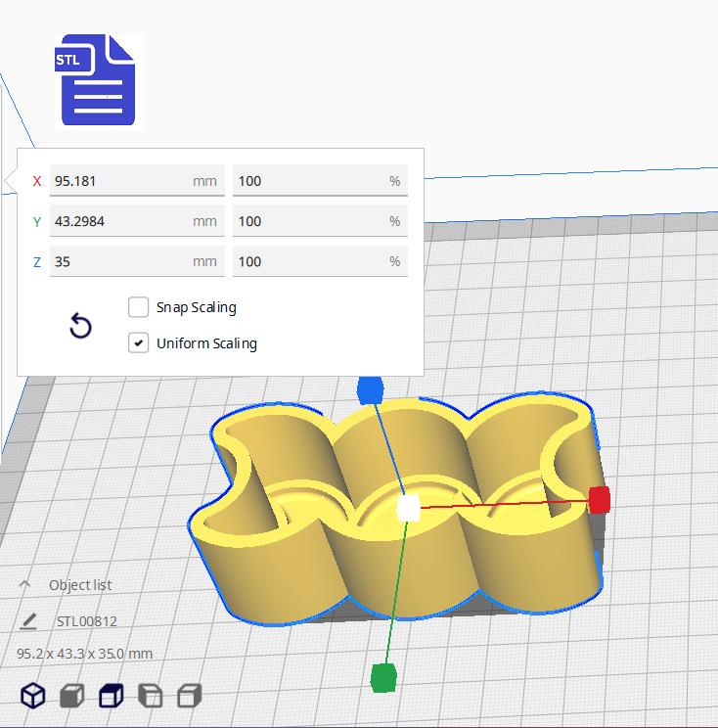718x728 pixels.
Task: Click the X scale percentage field
Action: [x=320, y=181]
